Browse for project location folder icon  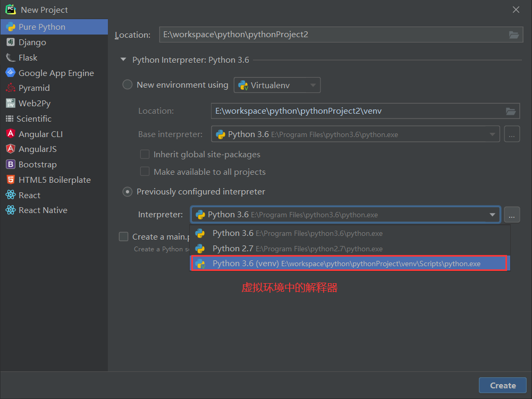[x=514, y=35]
